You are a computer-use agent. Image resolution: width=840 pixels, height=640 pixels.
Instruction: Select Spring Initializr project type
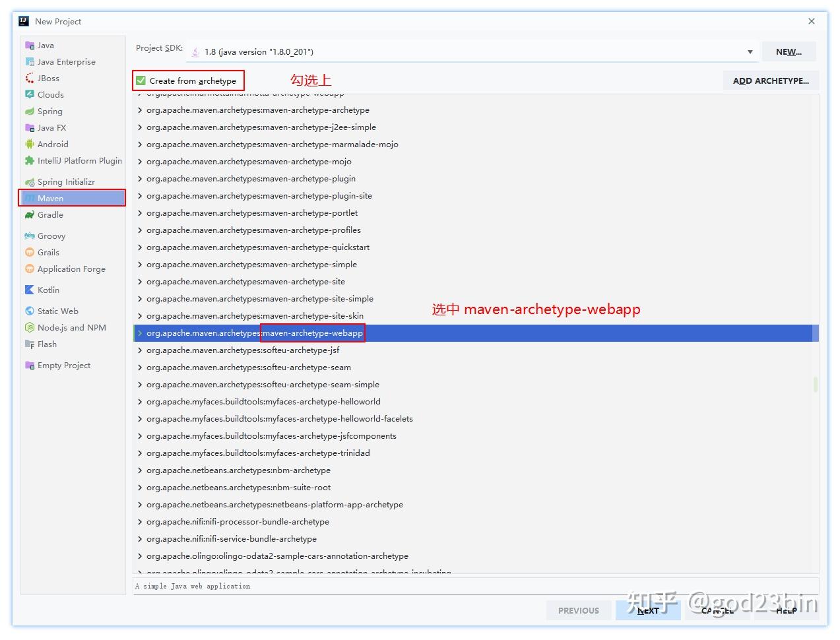(x=73, y=182)
